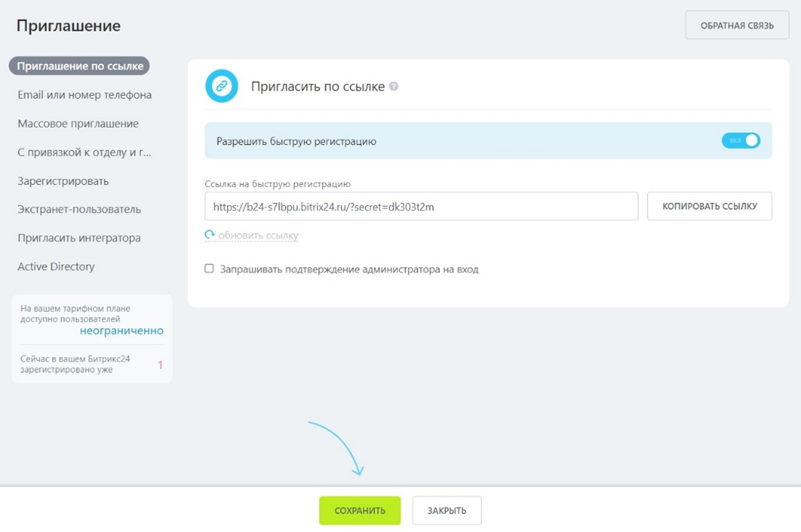The height and width of the screenshot is (532, 801).
Task: Open Active Directory section
Action: 56,266
